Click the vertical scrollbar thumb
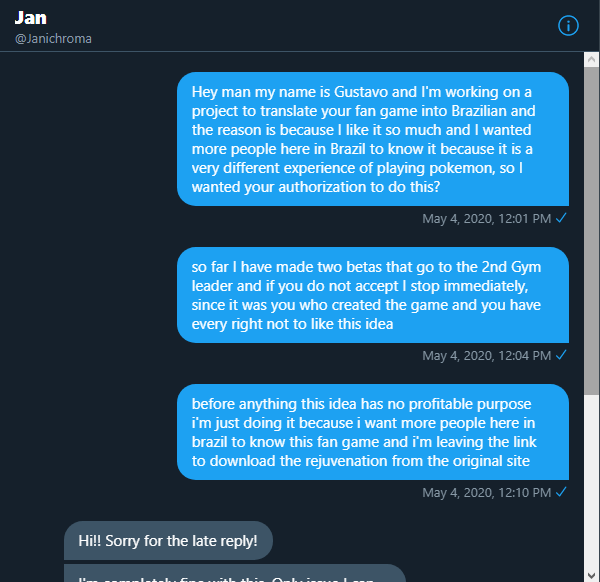600x582 pixels. coord(592,231)
